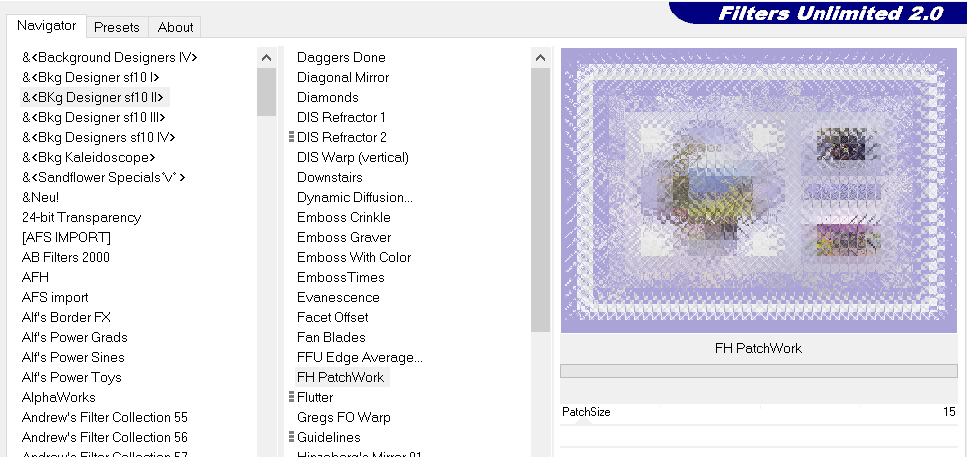This screenshot has height=457, width=967.
Task: Click the icon beside Flutter filter
Action: (291, 397)
